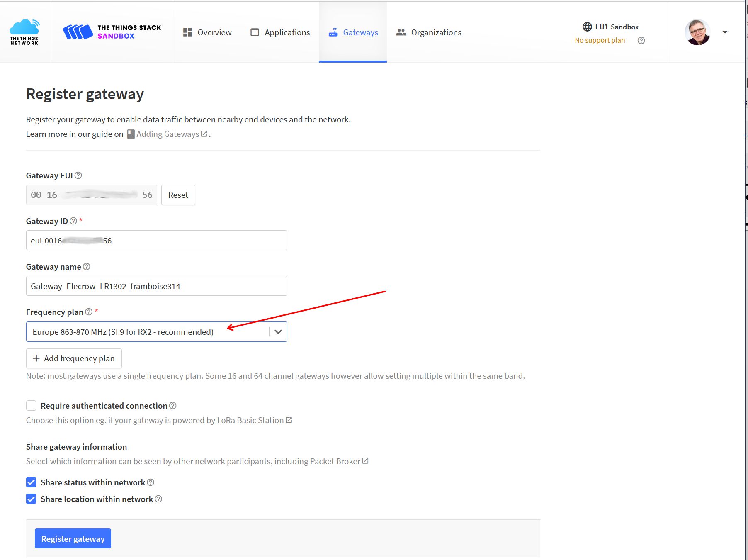The width and height of the screenshot is (748, 560).
Task: Reset the Gateway EUI
Action: (x=178, y=195)
